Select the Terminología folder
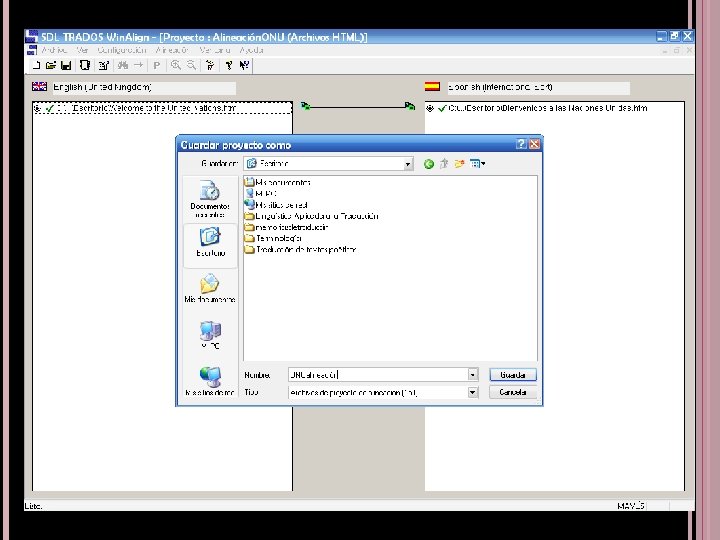This screenshot has height=540, width=720. point(273,238)
